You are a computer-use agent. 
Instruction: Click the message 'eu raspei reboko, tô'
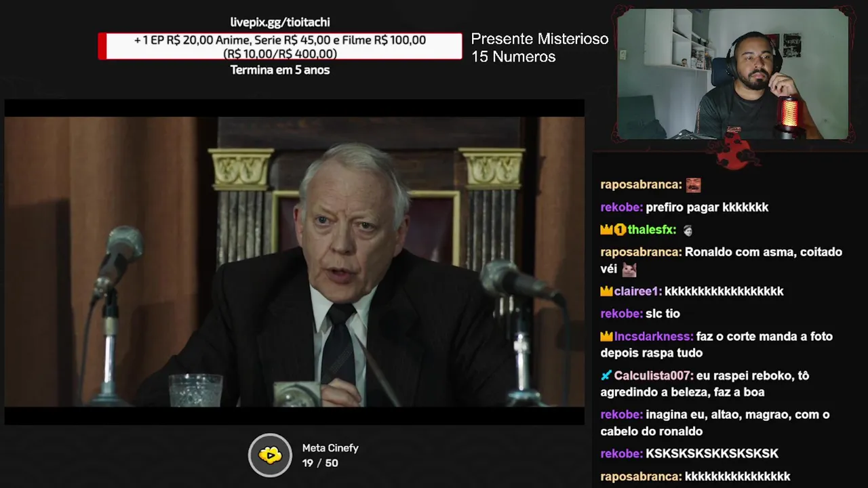tap(753, 375)
